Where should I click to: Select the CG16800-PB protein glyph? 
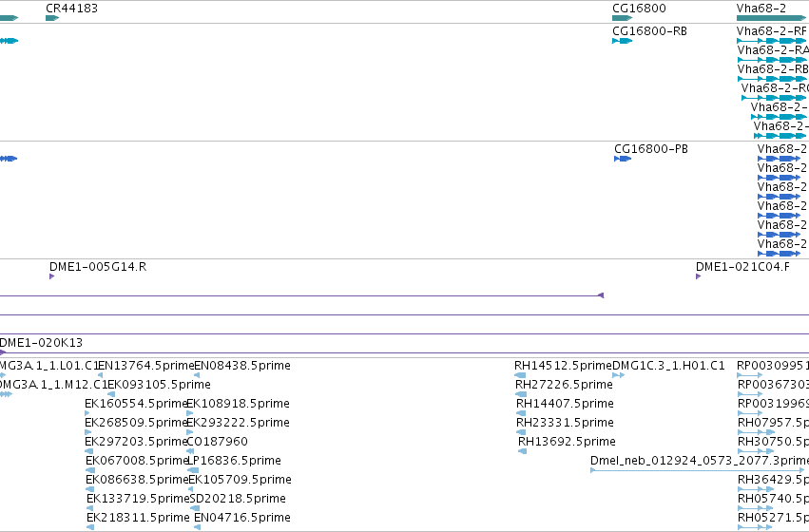point(623,159)
